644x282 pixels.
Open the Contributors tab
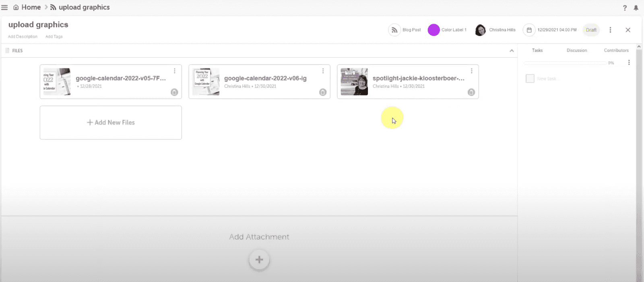[616, 50]
